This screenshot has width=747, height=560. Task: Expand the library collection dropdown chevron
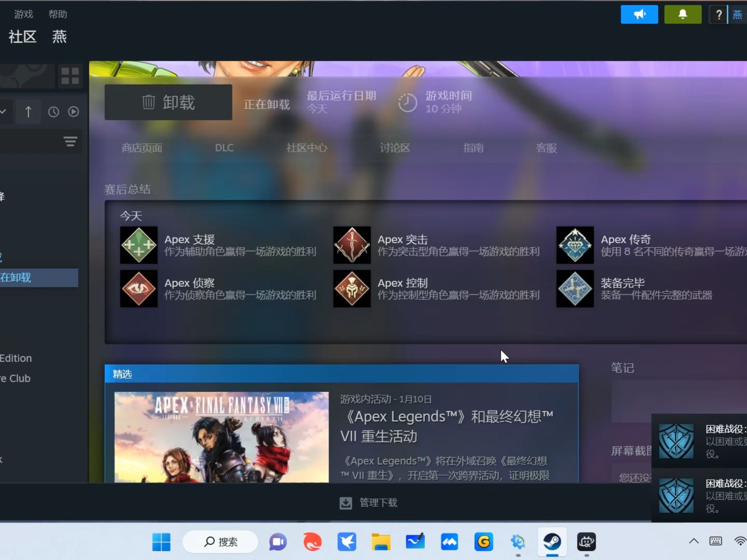[4, 111]
